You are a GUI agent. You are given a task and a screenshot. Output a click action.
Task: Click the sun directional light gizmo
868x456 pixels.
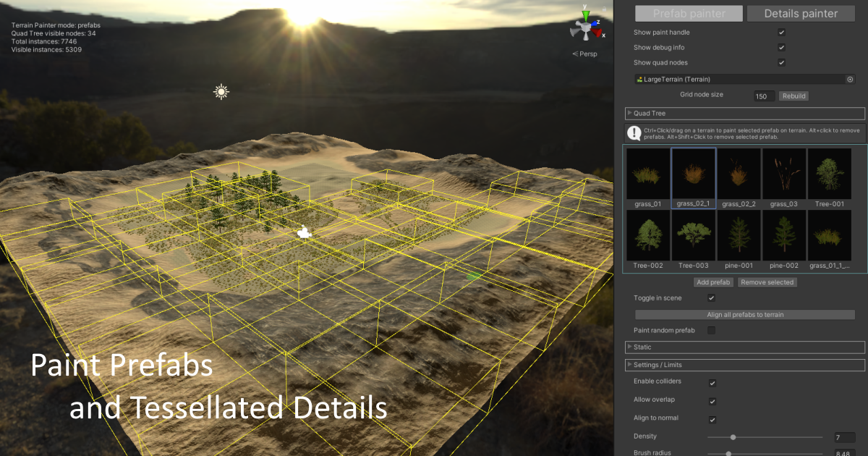(x=221, y=91)
